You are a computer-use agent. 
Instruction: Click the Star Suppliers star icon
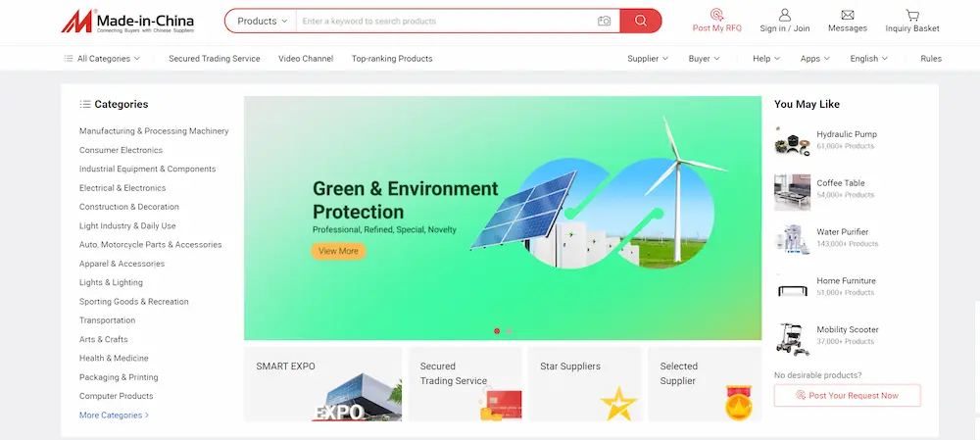tap(618, 403)
